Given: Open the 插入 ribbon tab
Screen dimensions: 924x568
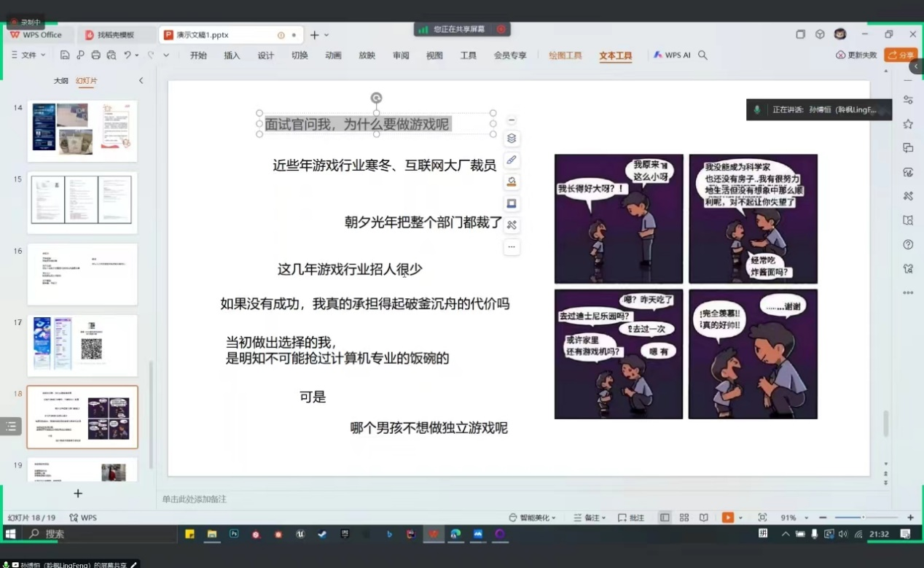Looking at the screenshot, I should point(232,55).
